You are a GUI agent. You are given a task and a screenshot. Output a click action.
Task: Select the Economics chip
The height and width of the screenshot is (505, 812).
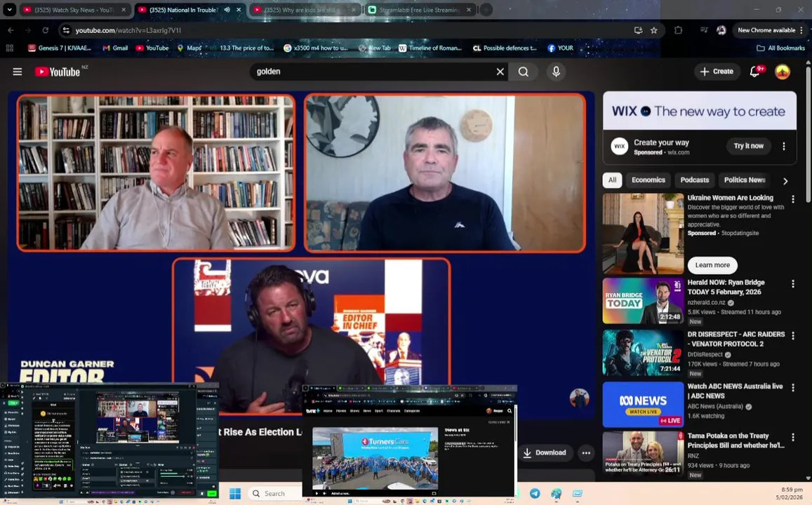click(x=648, y=180)
